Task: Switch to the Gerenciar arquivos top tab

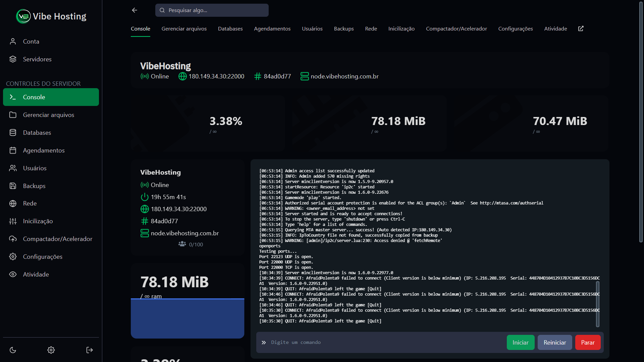Action: click(184, 29)
